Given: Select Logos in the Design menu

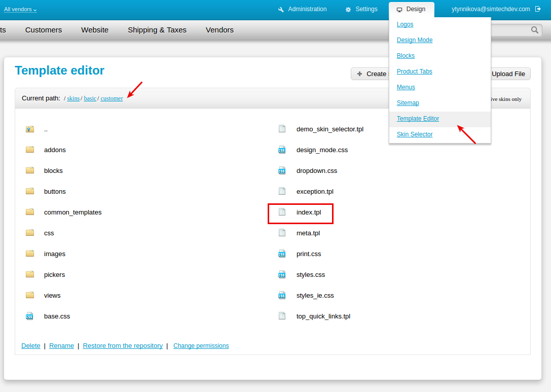Looking at the screenshot, I should (405, 24).
